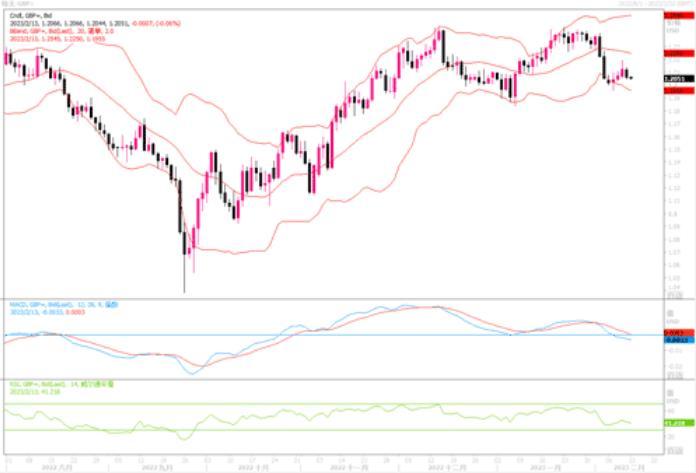Image resolution: width=696 pixels, height=473 pixels.
Task: Click the red upper Bollinger value tag
Action: [x=674, y=17]
